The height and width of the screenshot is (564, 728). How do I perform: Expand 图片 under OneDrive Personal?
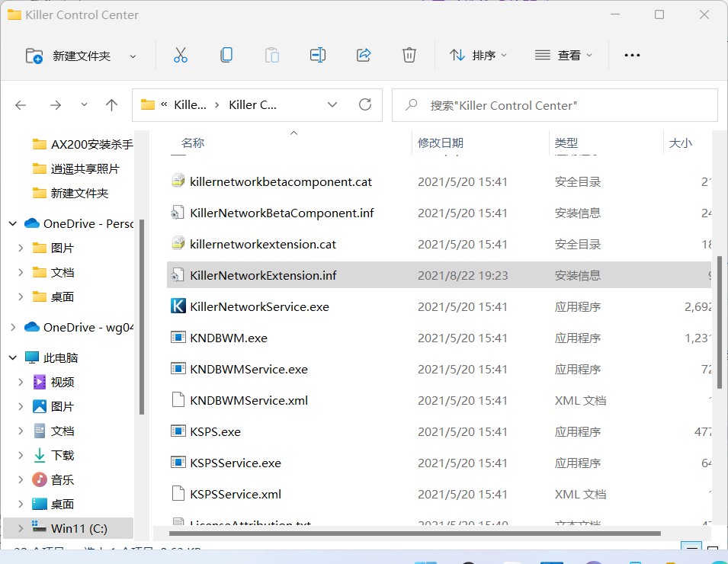(x=21, y=248)
